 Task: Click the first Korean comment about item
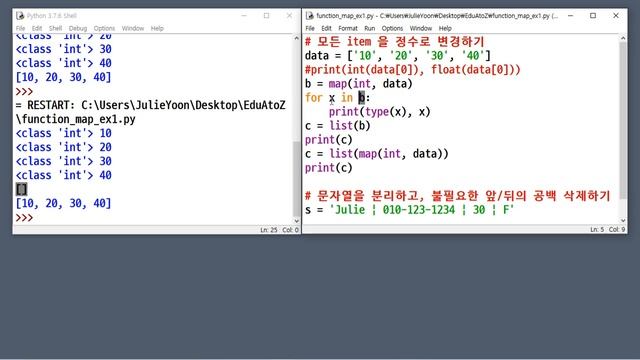coord(394,42)
